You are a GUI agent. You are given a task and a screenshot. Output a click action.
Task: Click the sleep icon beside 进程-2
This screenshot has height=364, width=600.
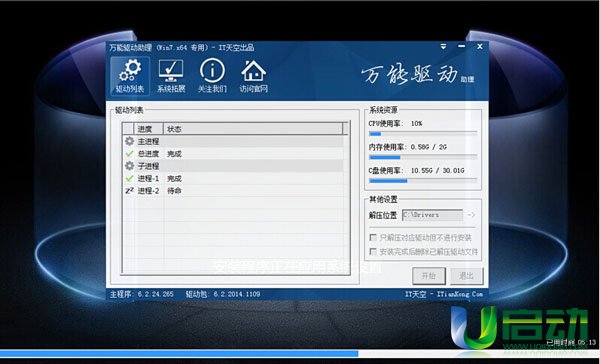[x=129, y=191]
